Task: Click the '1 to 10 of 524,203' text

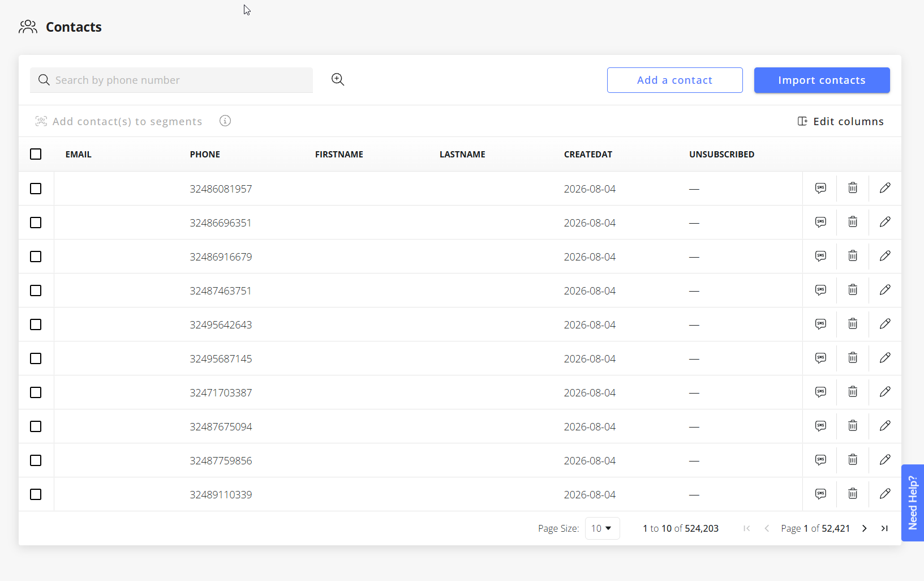Action: coord(681,528)
